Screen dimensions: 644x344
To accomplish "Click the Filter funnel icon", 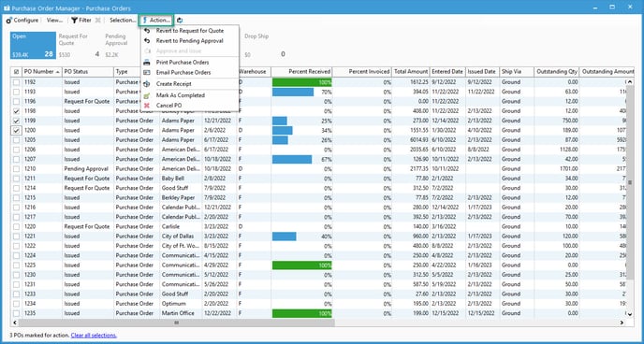I will pyautogui.click(x=74, y=20).
